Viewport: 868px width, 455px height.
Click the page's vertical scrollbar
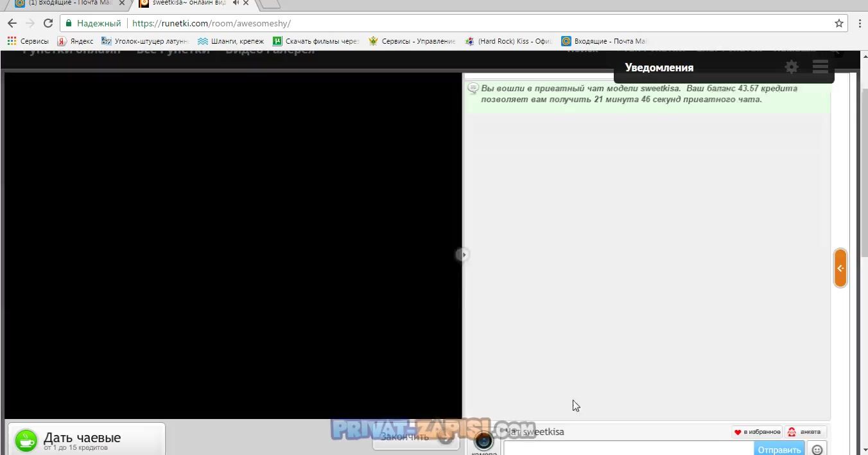click(x=864, y=193)
